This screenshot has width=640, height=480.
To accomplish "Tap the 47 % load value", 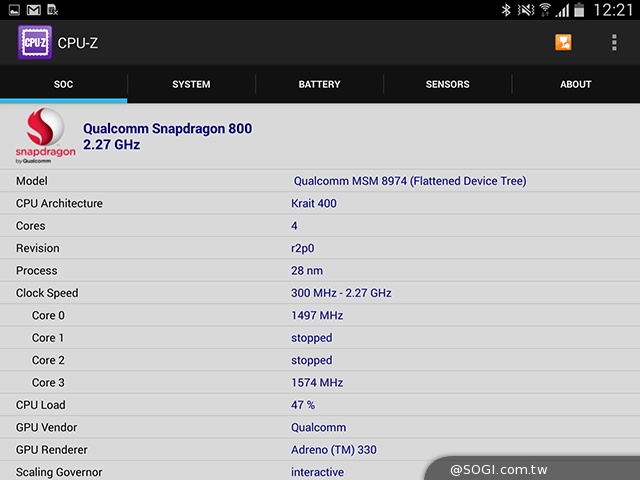I will tap(303, 405).
